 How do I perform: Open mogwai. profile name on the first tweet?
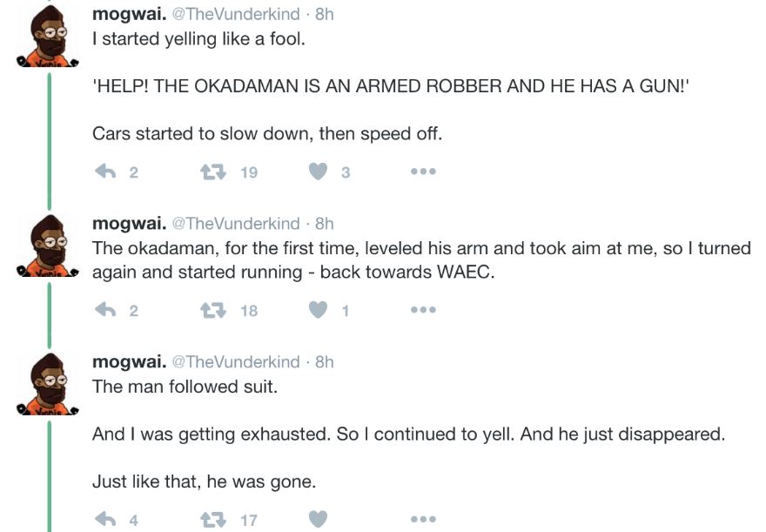pos(130,14)
